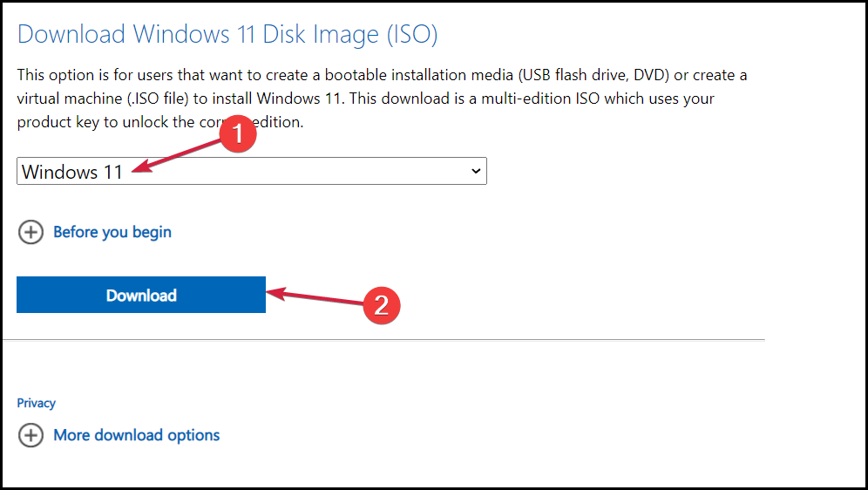Screen dimensions: 868x490
Task: Click the chevron arrow in the edition dropdown
Action: tap(476, 171)
